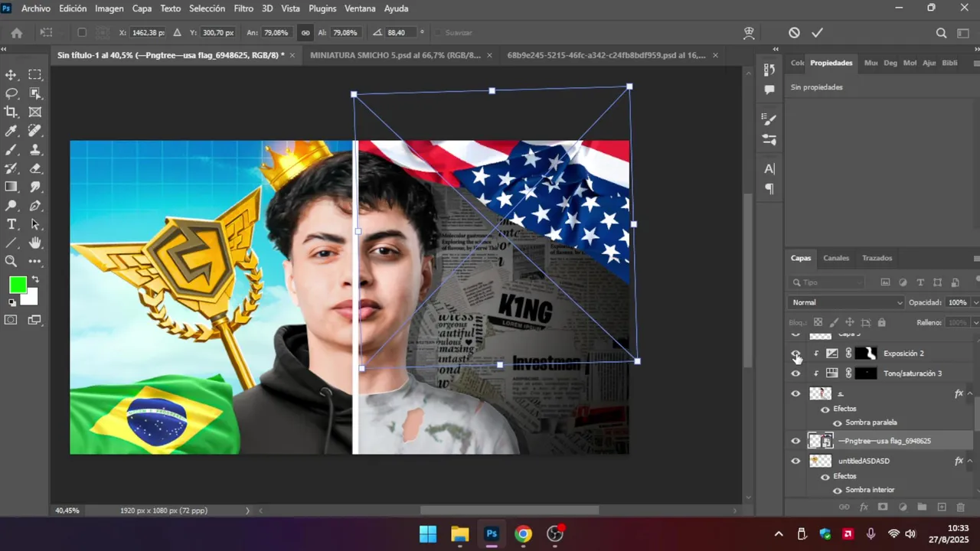Open the Tipo layer filter dropdown
This screenshot has height=551, width=980.
click(x=828, y=282)
